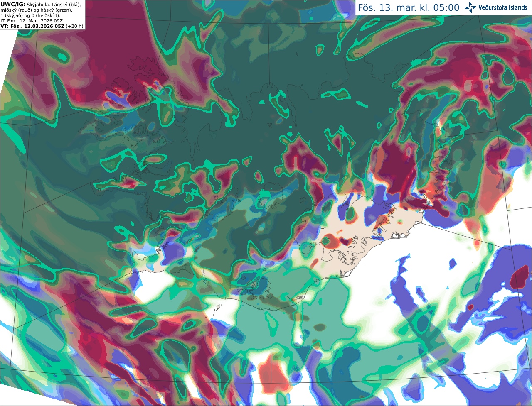Click the 'Fös. 13. mar. kl. 05:00' timestamp

point(409,8)
